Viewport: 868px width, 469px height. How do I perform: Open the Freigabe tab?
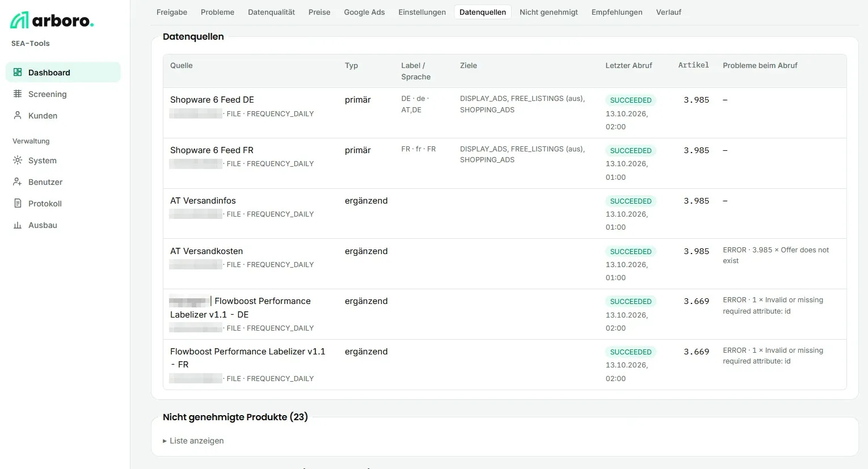[172, 12]
